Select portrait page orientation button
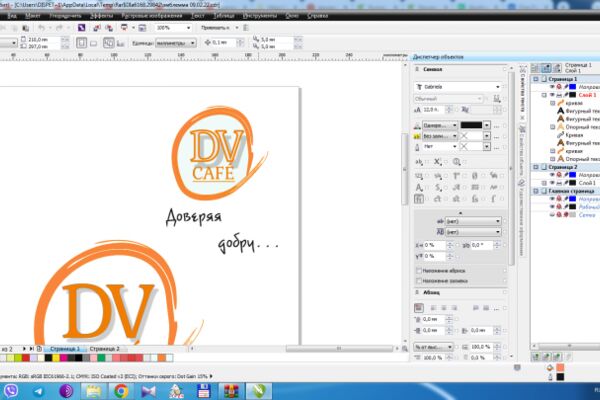The width and height of the screenshot is (600, 400). pos(81,43)
